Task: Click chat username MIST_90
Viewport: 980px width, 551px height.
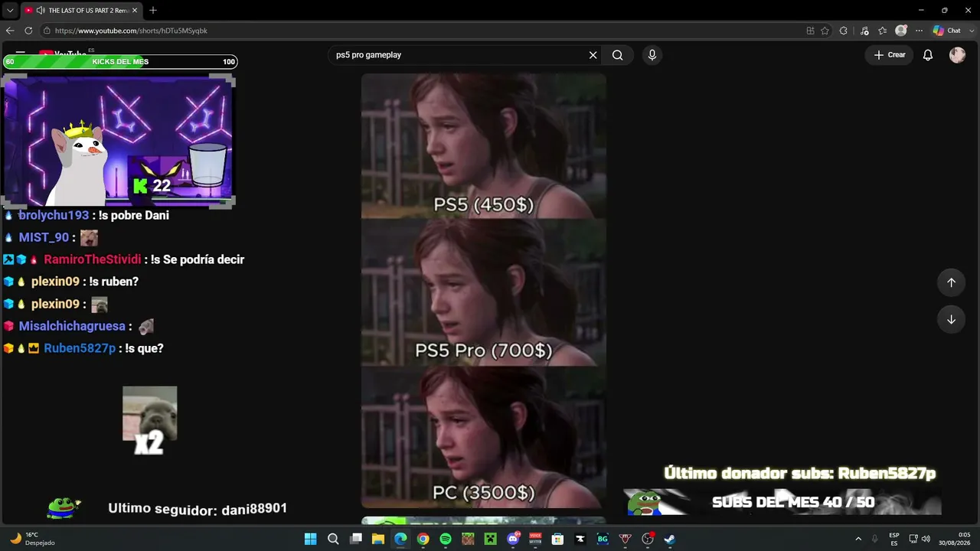Action: pyautogui.click(x=44, y=238)
